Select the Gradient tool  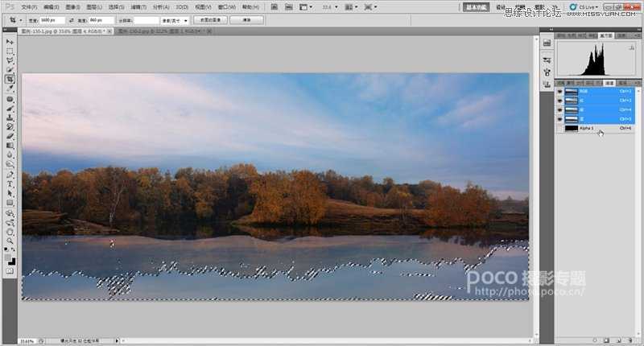(10, 146)
